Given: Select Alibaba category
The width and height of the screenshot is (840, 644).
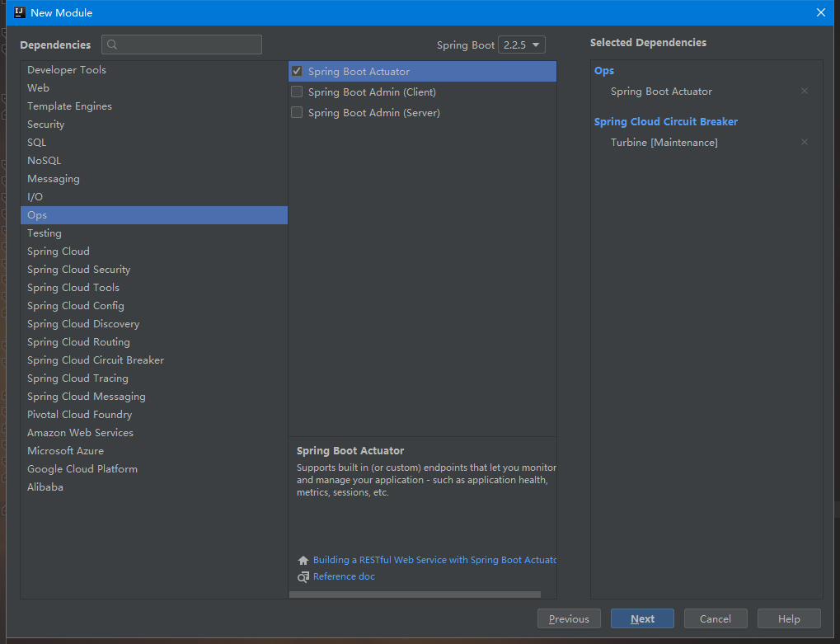Looking at the screenshot, I should (x=154, y=487).
